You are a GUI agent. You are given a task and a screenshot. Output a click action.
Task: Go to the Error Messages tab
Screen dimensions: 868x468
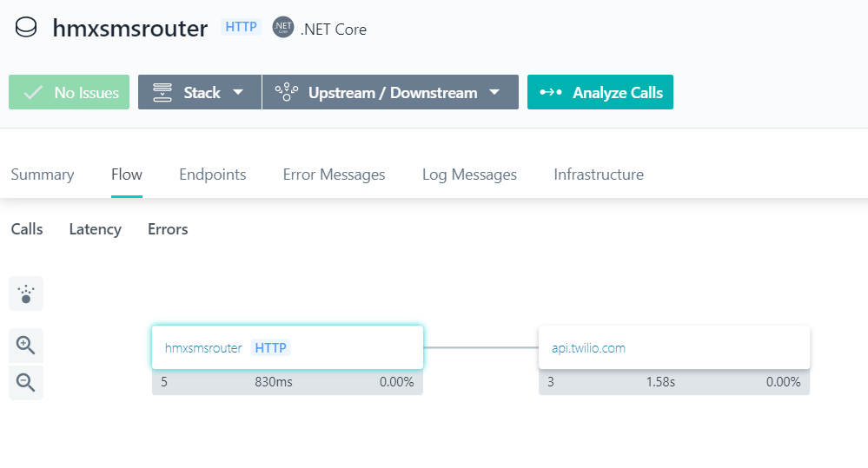[x=334, y=175]
